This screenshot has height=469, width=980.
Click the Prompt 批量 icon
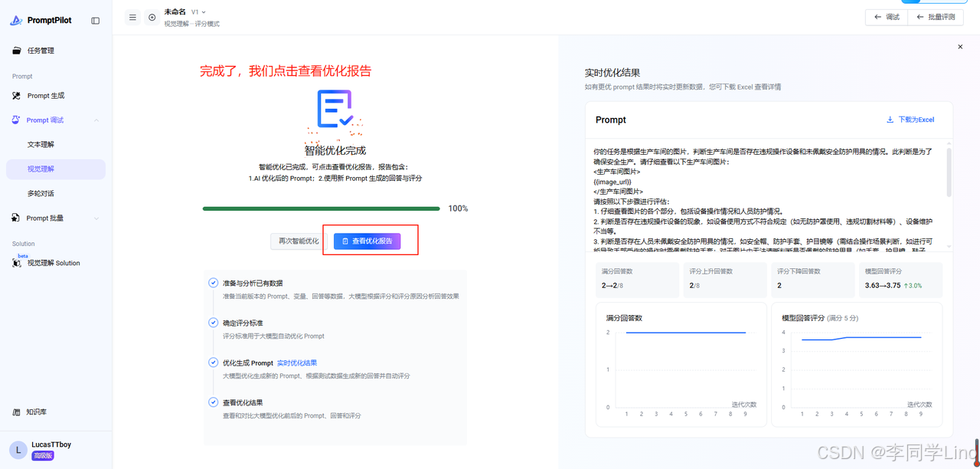tap(17, 218)
